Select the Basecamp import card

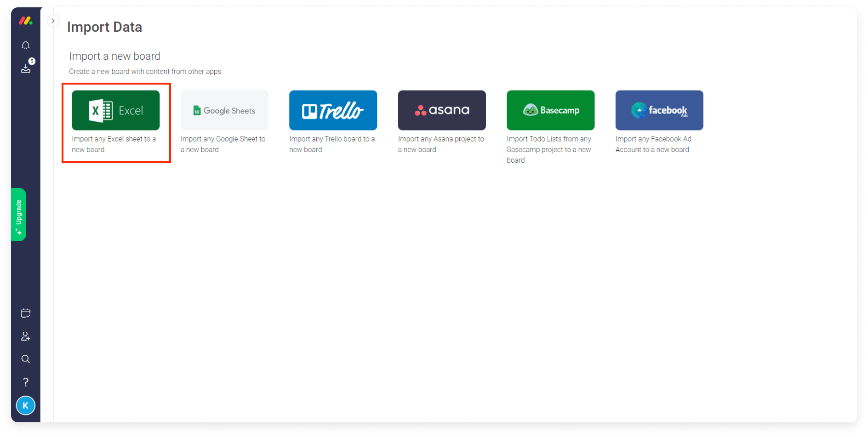pos(551,110)
